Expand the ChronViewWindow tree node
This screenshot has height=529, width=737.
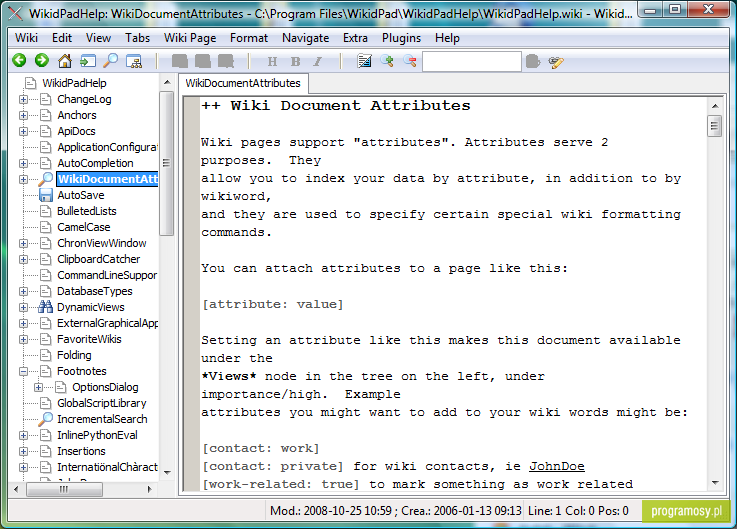(23, 243)
